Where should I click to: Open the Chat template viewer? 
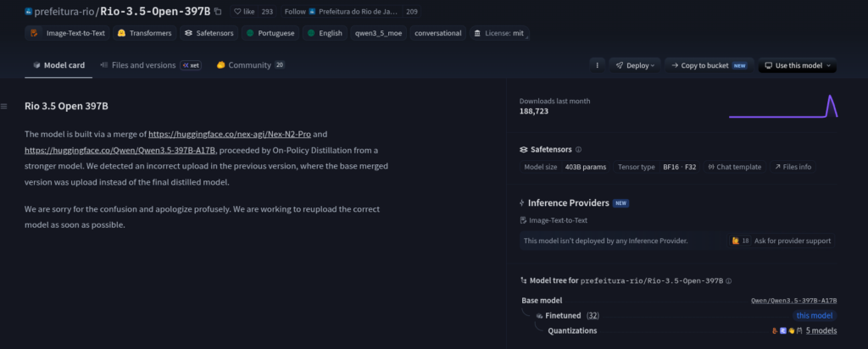point(735,167)
